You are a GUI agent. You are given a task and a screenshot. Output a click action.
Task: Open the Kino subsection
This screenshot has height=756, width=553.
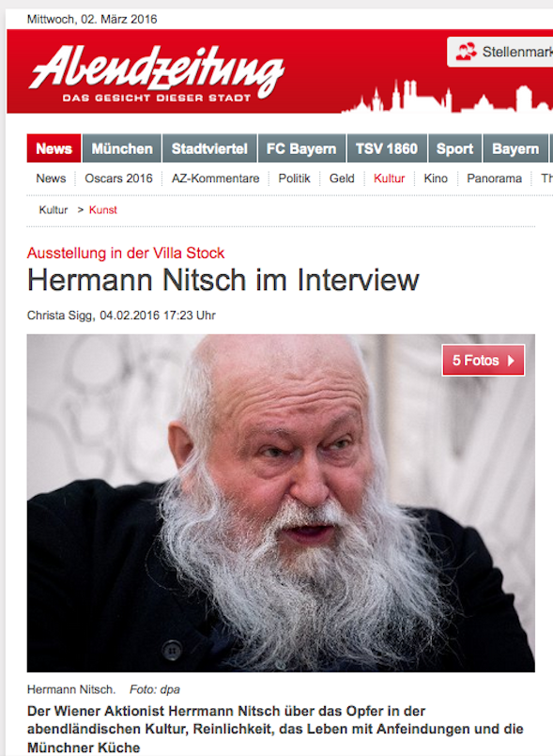pyautogui.click(x=436, y=178)
